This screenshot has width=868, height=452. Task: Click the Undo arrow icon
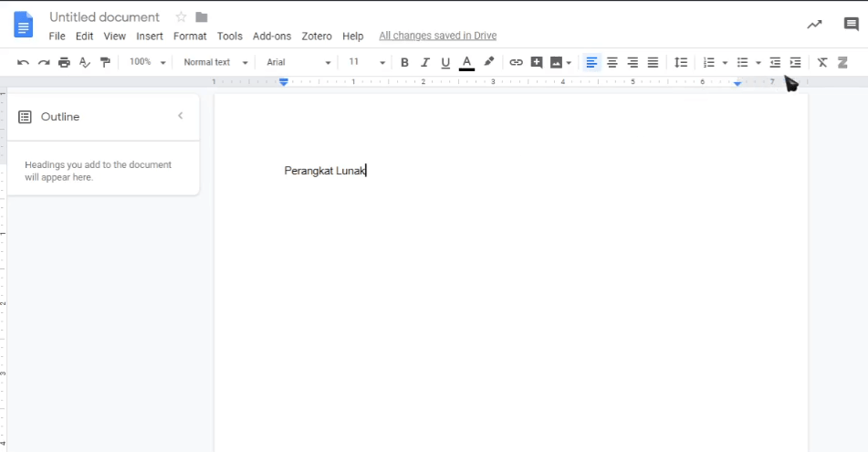point(23,62)
